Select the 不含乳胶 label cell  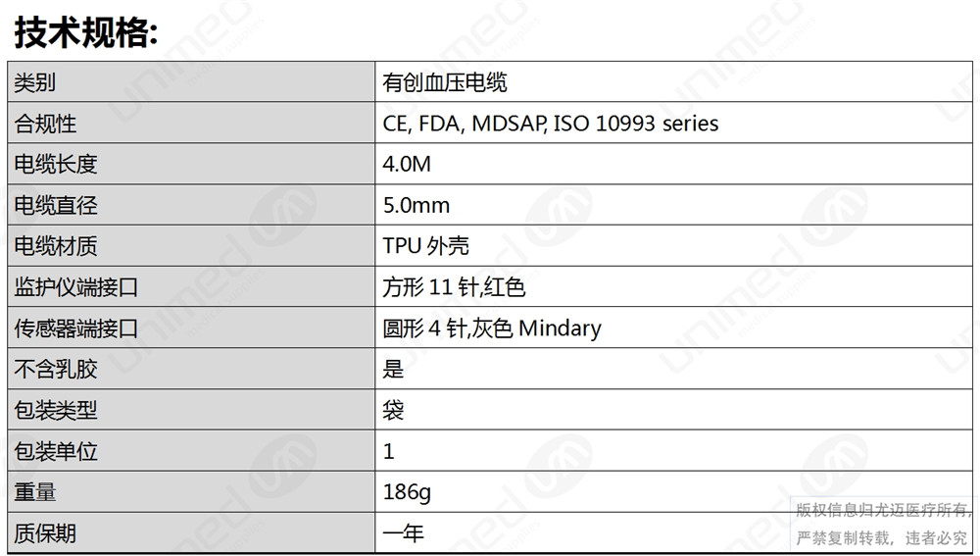pos(191,369)
